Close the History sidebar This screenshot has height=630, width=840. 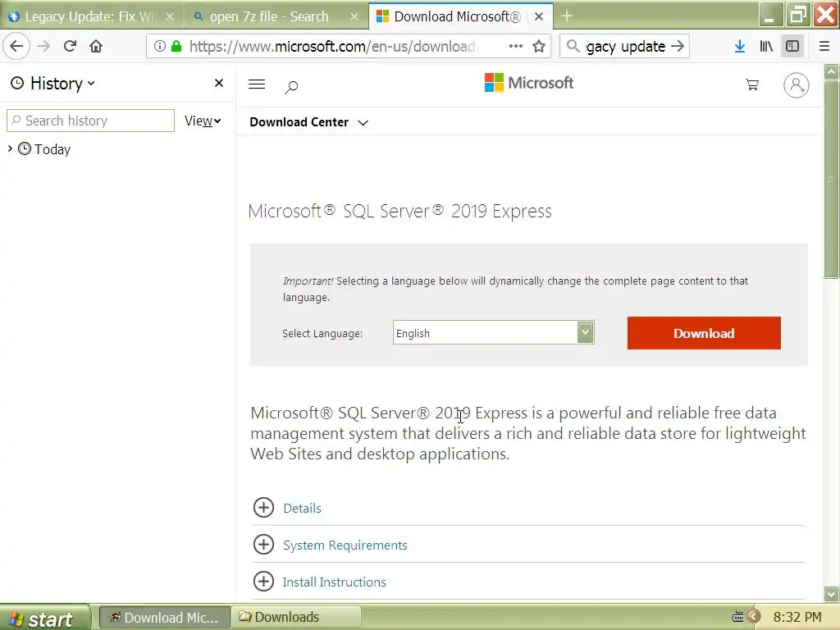(x=218, y=83)
